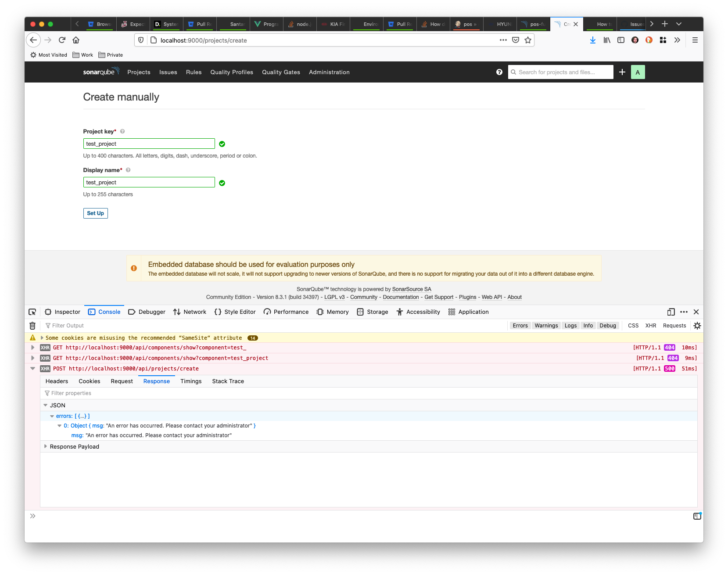
Task: Open Quality Profiles in SonarQube nav
Action: tap(232, 72)
